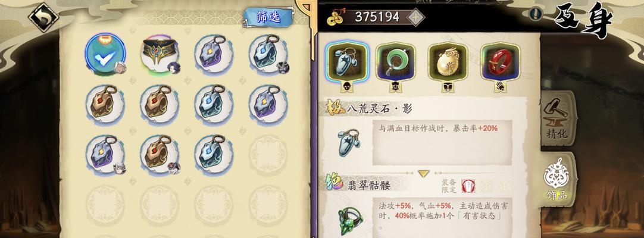Screen dimensions: 644x238
Task: Select the golden headband accessory item
Action: (160, 54)
